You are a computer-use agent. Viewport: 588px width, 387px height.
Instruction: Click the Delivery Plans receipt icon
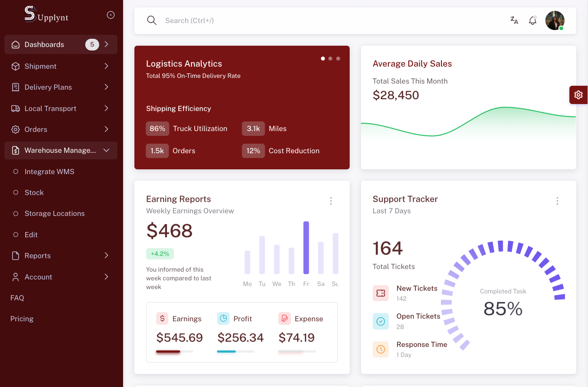point(16,87)
